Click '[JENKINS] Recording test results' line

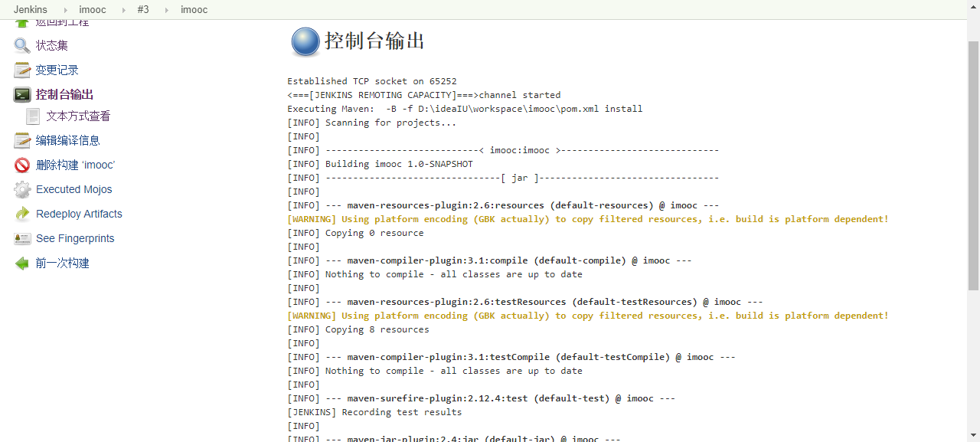pyautogui.click(x=374, y=412)
